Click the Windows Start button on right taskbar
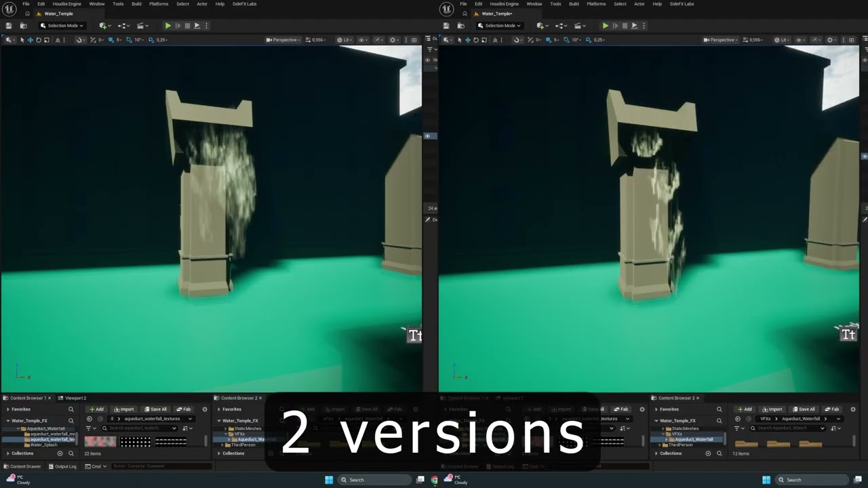Viewport: 868px width, 488px height. click(766, 480)
